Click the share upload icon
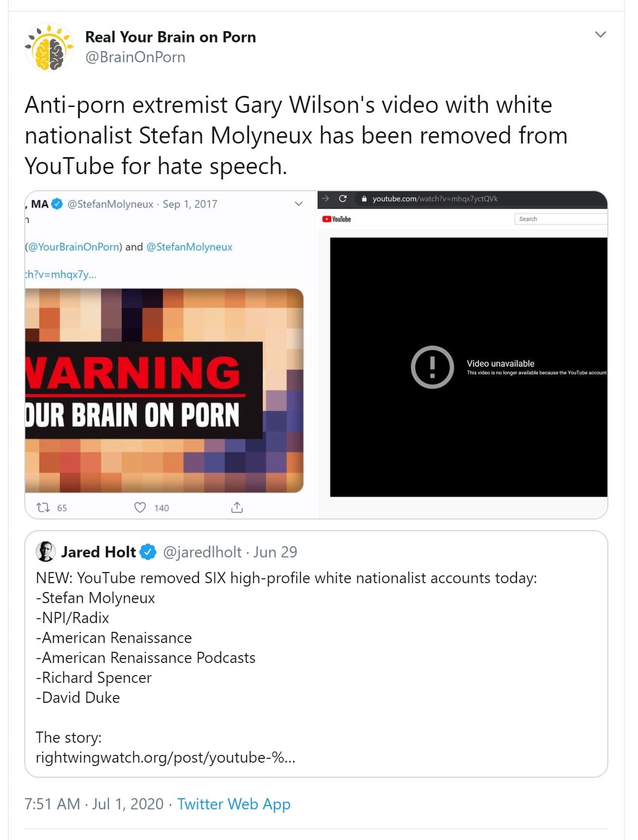The height and width of the screenshot is (840, 638). point(237,508)
